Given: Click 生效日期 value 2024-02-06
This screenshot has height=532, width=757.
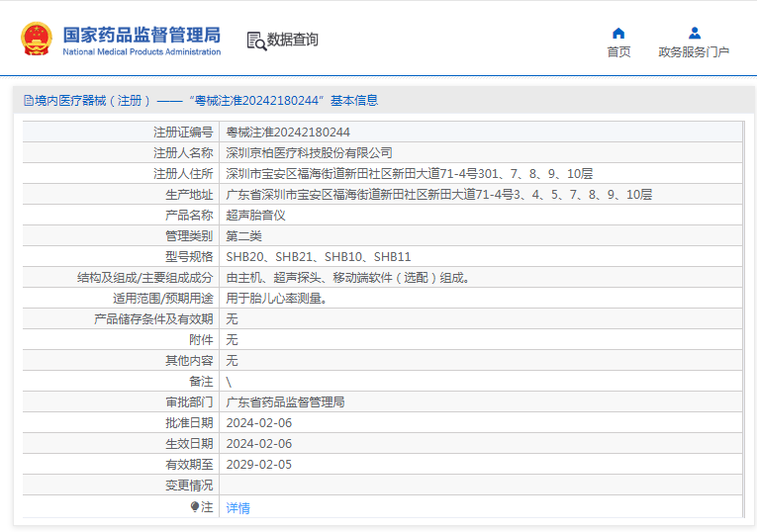Looking at the screenshot, I should click(x=259, y=444).
